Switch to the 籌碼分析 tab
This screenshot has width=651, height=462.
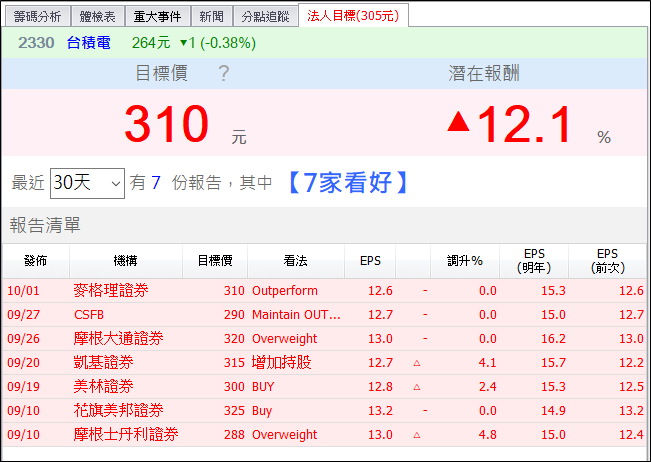pos(37,17)
